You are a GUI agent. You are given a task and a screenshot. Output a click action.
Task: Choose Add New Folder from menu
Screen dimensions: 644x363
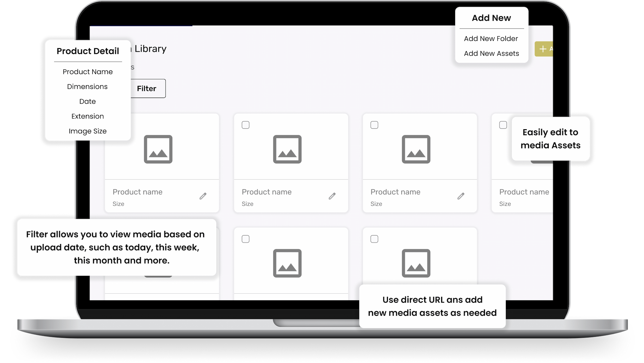[x=491, y=39]
